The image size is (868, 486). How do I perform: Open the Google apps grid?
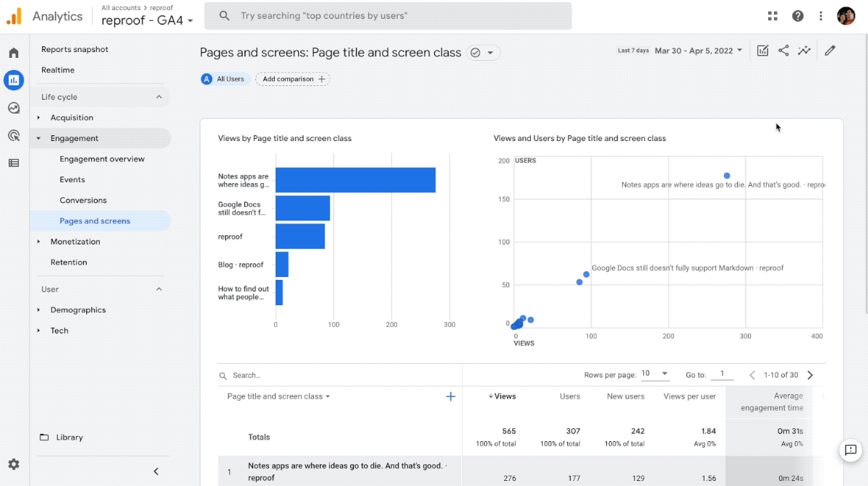[x=773, y=16]
